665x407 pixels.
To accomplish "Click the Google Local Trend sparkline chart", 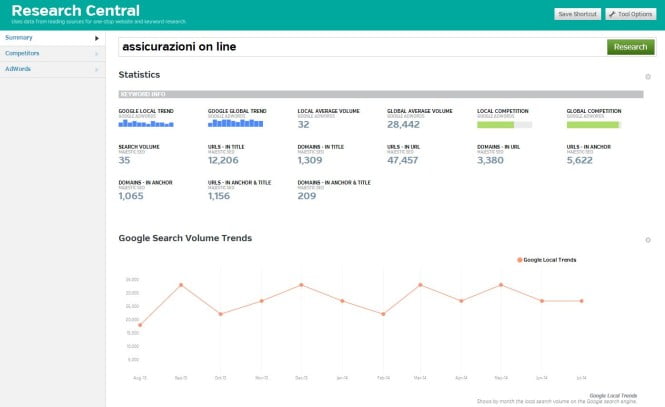I will 146,124.
